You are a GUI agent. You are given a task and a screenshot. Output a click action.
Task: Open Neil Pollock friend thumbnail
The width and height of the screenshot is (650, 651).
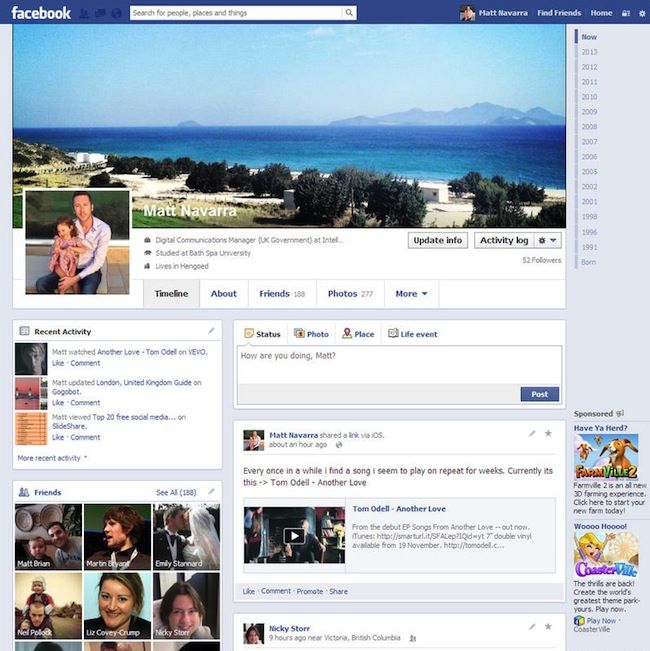(48, 606)
